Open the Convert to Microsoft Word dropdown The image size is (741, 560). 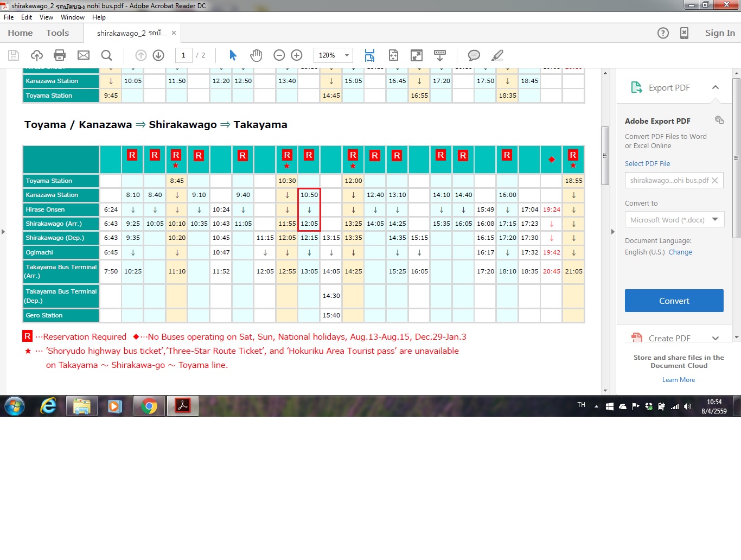click(715, 219)
